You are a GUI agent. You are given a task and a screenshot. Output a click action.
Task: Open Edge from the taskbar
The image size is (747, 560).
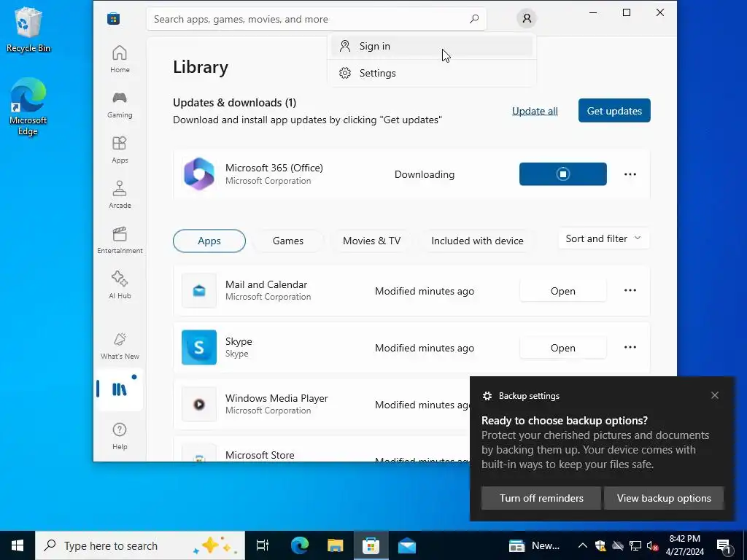coord(300,545)
